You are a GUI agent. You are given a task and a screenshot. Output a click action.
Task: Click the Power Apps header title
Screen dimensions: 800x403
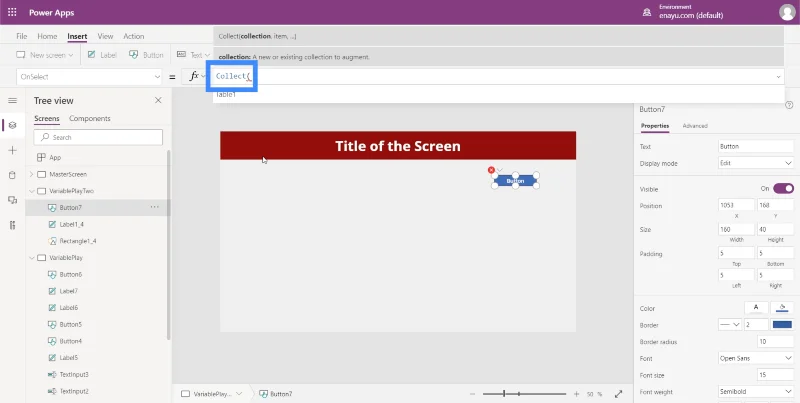click(x=52, y=12)
